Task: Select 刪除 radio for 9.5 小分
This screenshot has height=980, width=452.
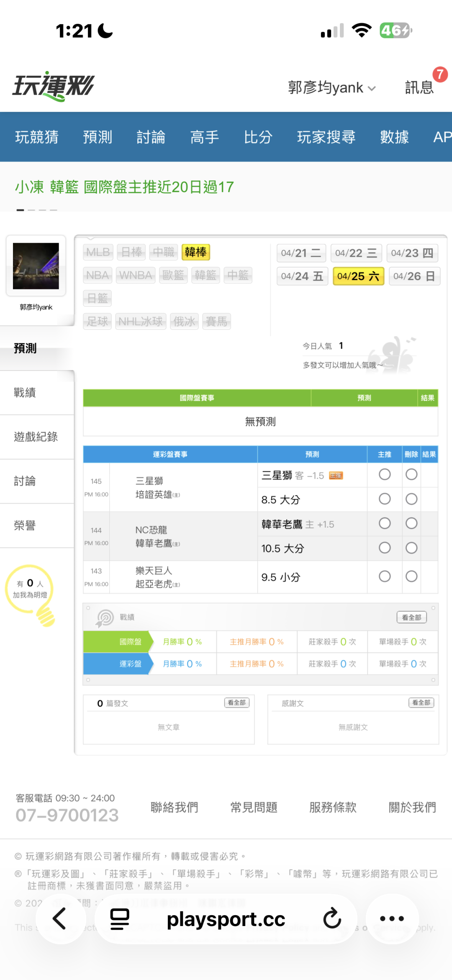Action: [x=411, y=576]
